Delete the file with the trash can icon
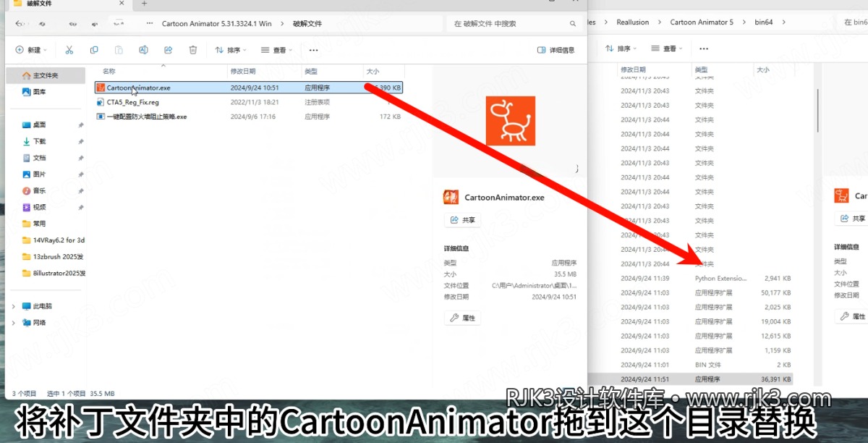The height and width of the screenshot is (443, 868). (x=192, y=50)
